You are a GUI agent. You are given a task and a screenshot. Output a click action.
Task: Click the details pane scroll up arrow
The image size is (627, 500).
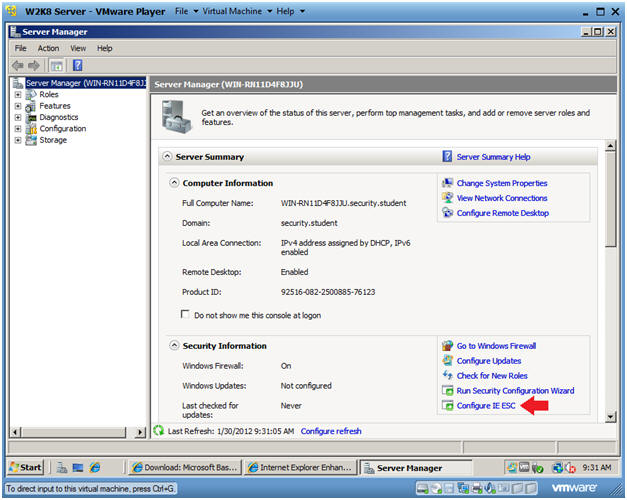coord(610,146)
